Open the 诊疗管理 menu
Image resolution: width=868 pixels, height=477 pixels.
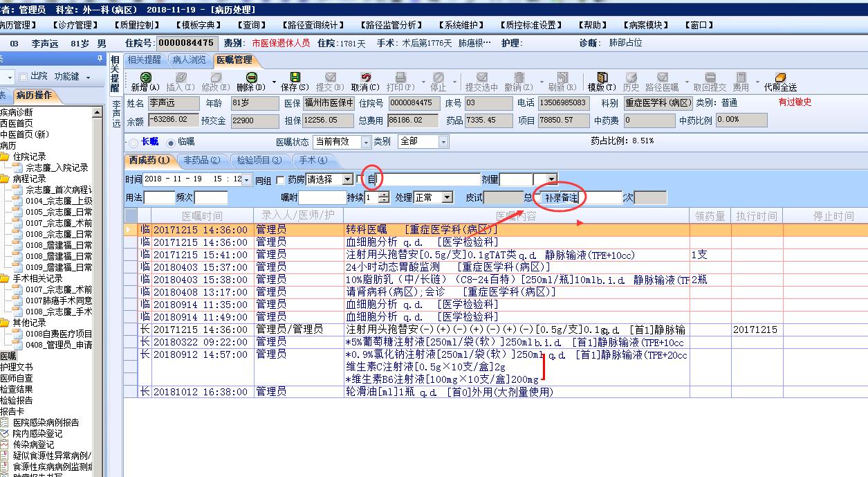coord(77,25)
